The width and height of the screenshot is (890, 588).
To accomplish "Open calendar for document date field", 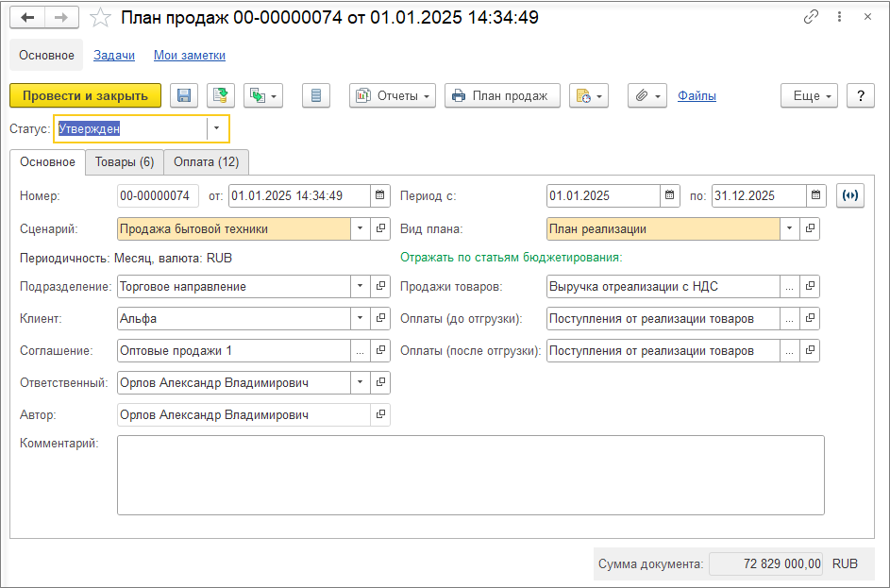I will pyautogui.click(x=379, y=195).
